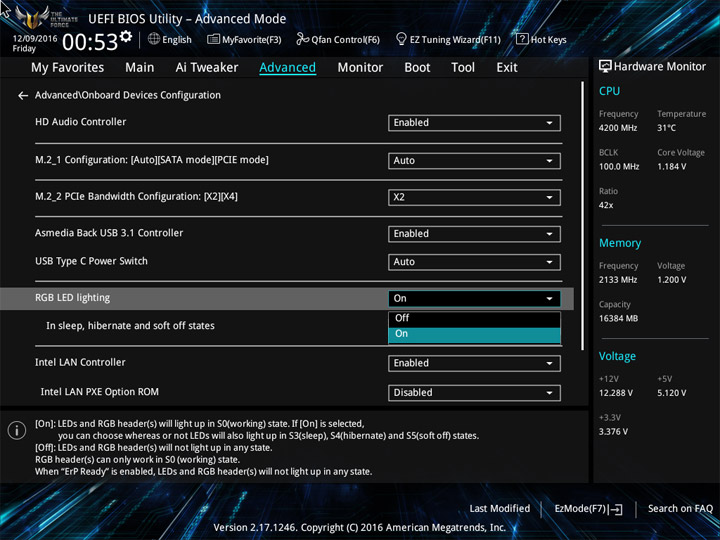
Task: Open Qfan Control fan icon
Action: [x=302, y=39]
